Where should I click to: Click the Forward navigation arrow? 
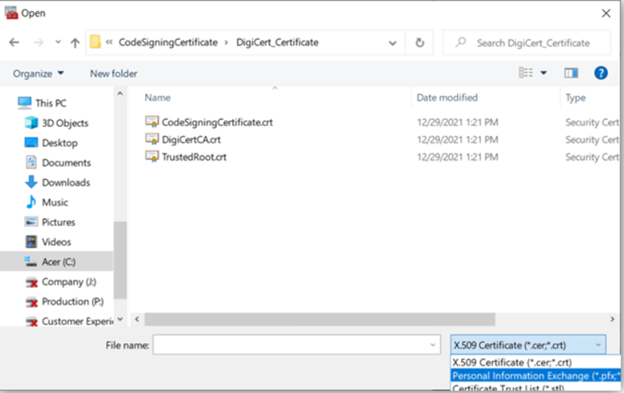point(39,42)
